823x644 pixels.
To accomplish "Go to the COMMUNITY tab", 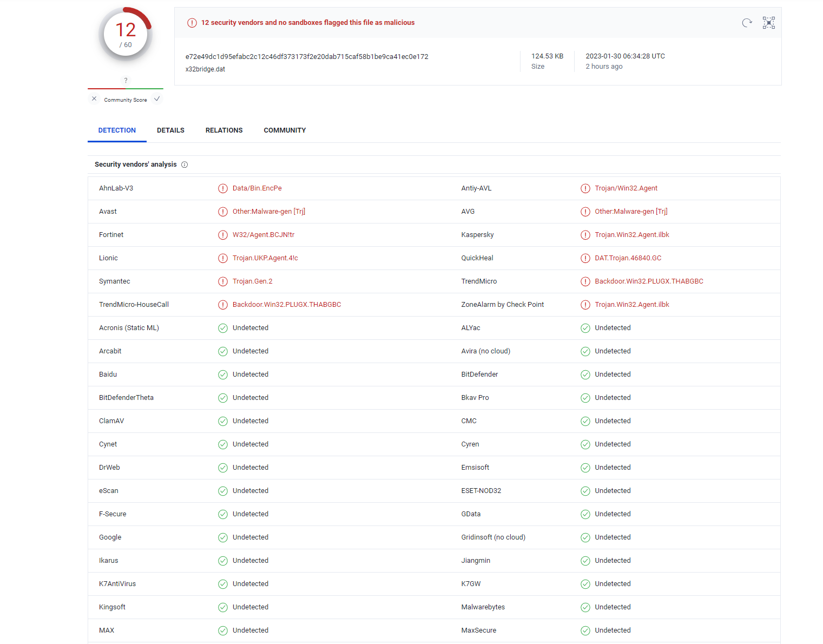I will pyautogui.click(x=285, y=130).
